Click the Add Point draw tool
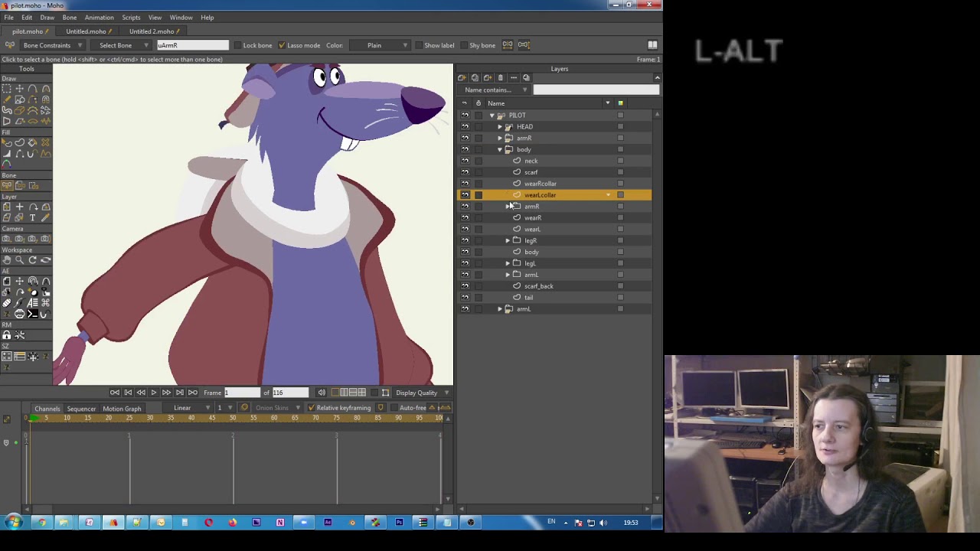This screenshot has width=980, height=551. coord(33,89)
